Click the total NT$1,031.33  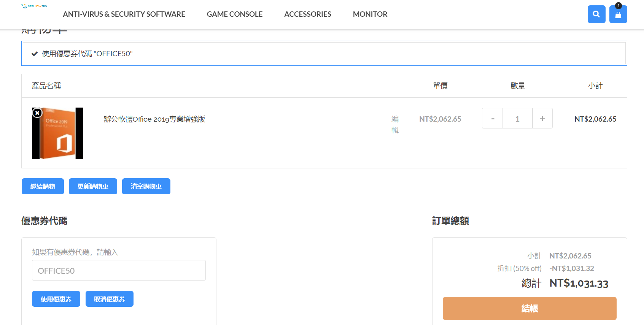pyautogui.click(x=579, y=283)
